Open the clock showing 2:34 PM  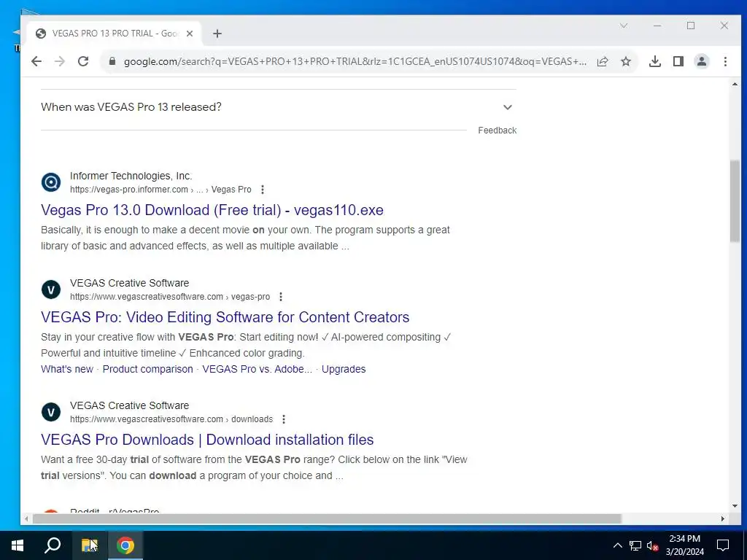[x=684, y=545]
